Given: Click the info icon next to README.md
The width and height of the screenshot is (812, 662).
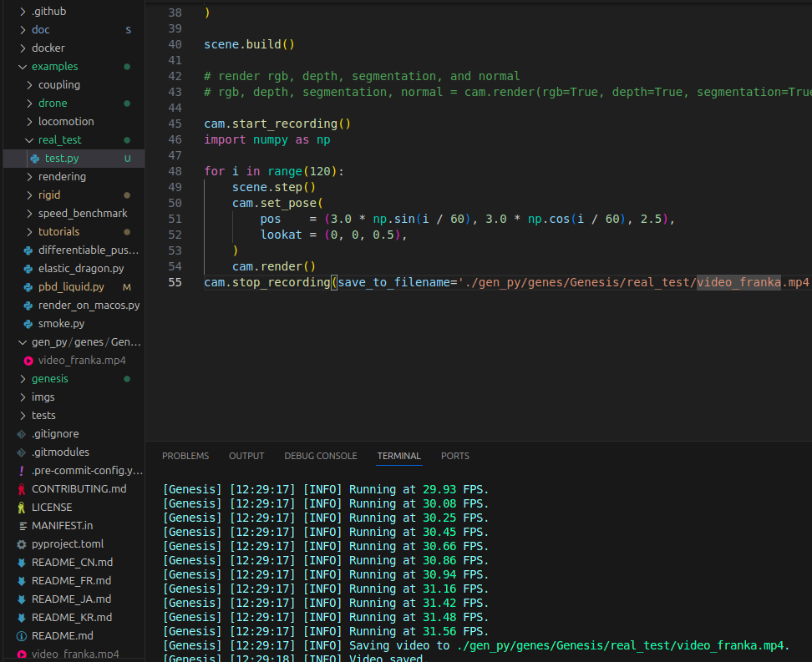Looking at the screenshot, I should click(22, 636).
